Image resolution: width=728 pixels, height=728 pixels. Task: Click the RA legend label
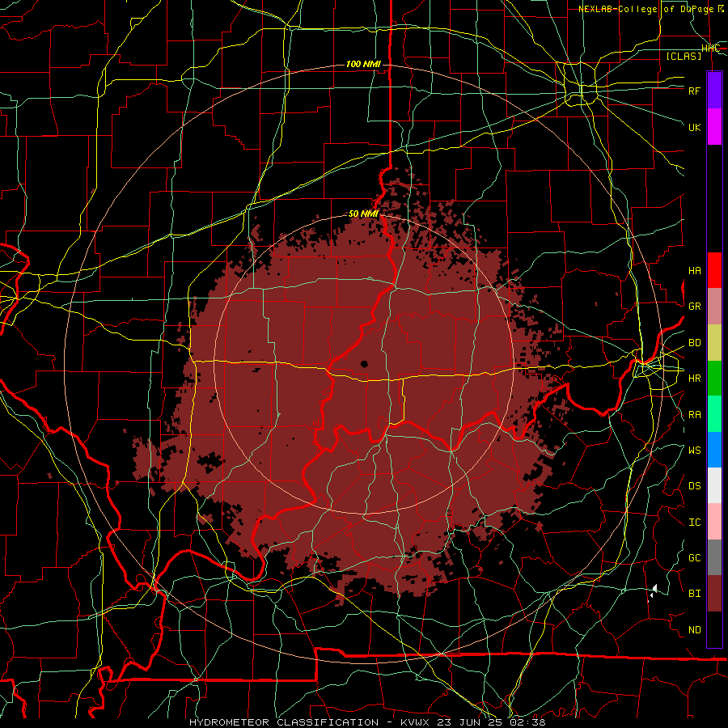pyautogui.click(x=695, y=414)
